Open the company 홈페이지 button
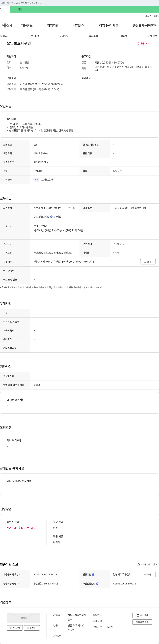This screenshot has height=644, width=159. 142,616
